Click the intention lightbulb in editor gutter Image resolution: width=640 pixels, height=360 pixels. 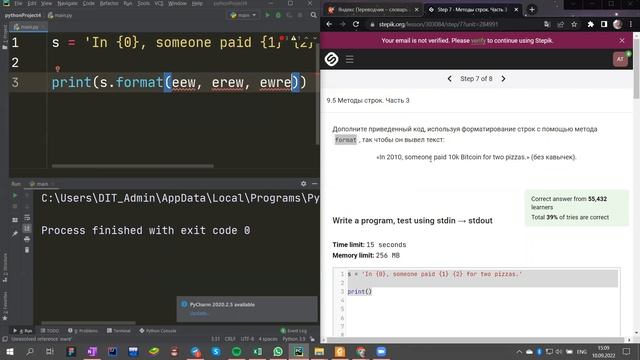click(x=58, y=69)
